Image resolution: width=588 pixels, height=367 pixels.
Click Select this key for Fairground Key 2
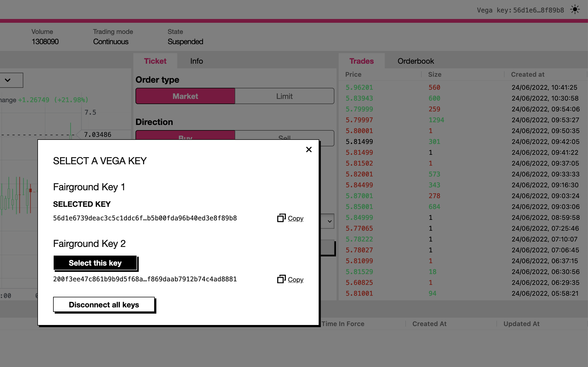[x=95, y=263]
